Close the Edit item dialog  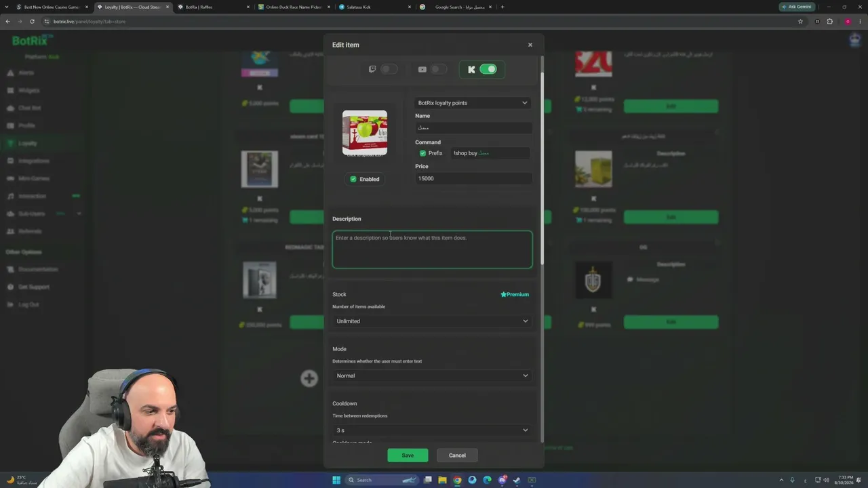coord(530,45)
